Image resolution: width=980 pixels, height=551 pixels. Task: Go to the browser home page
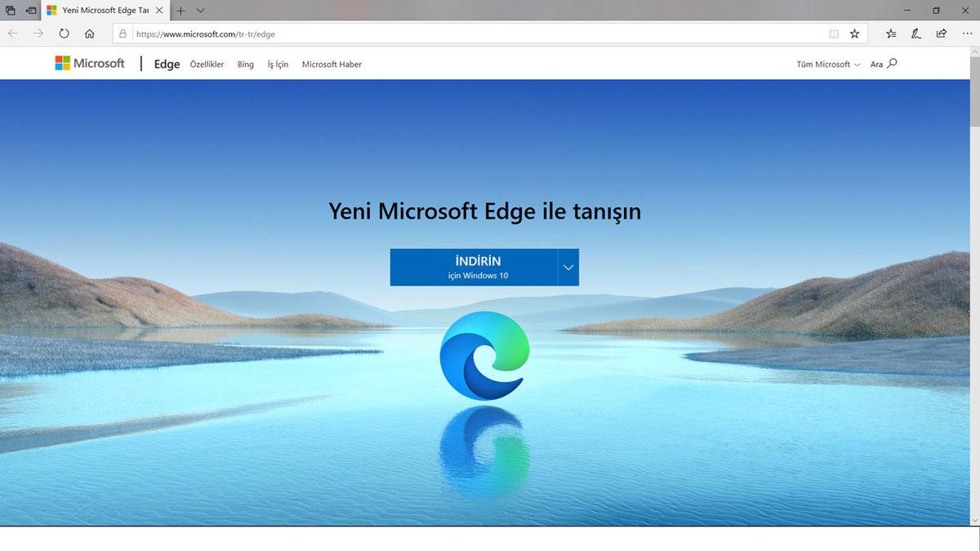coord(90,33)
